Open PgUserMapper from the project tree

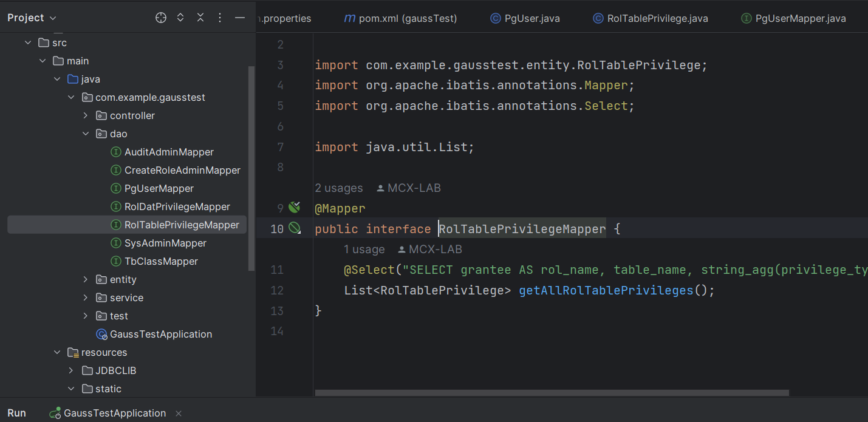point(159,188)
